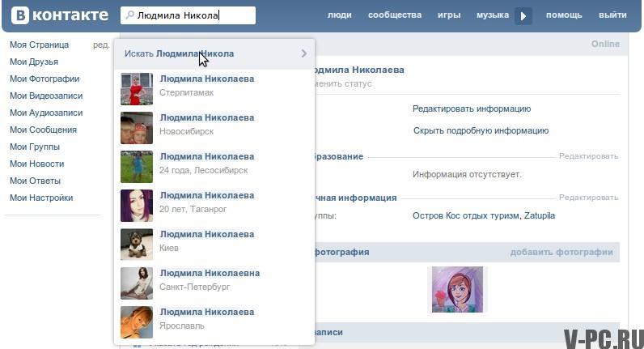This screenshot has height=349, width=644.
Task: Open Мои Группы
Action: point(35,147)
